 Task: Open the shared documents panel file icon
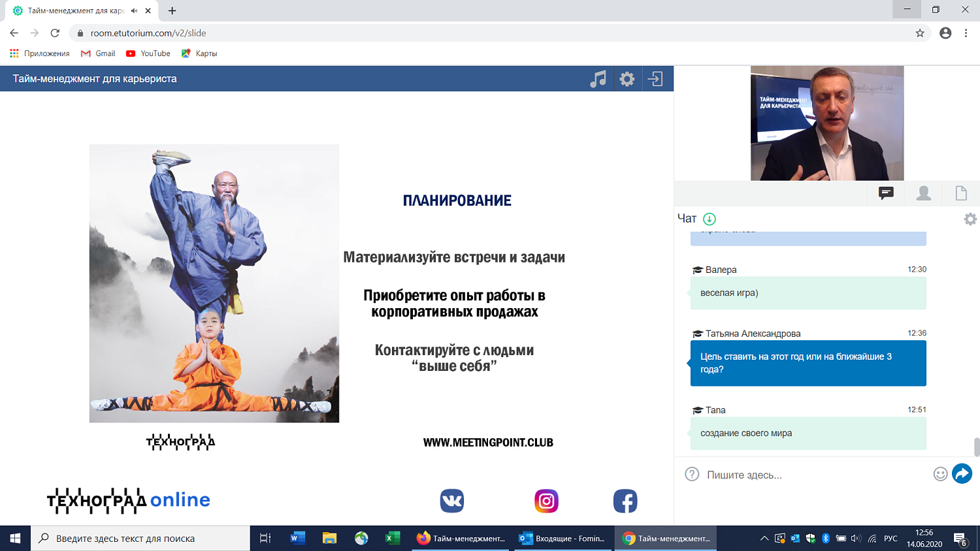(x=960, y=193)
